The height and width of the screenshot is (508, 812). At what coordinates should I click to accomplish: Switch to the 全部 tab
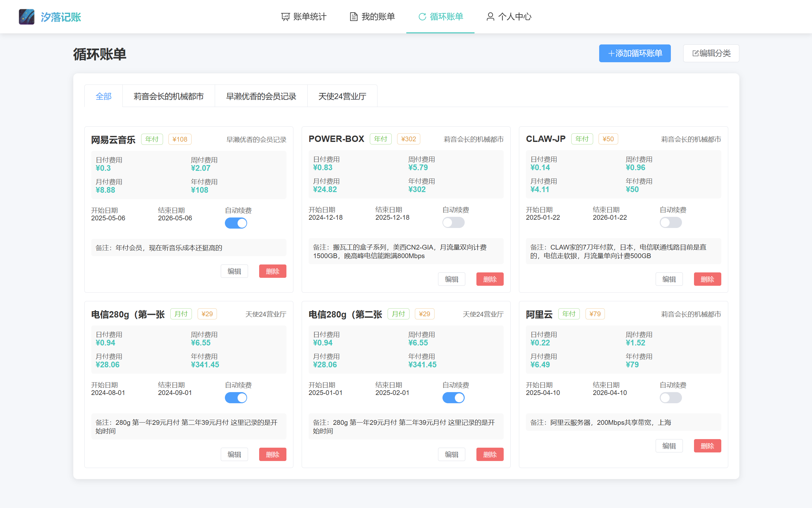tap(104, 97)
